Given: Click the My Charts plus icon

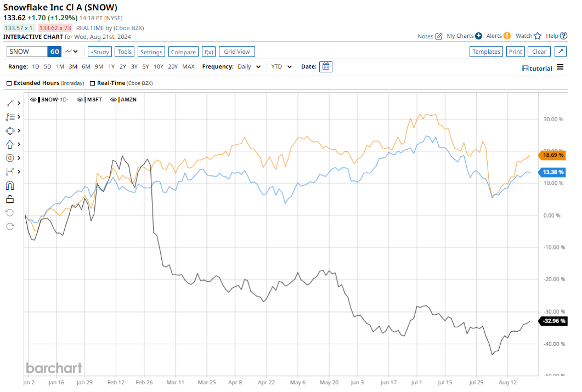Looking at the screenshot, I should click(x=479, y=36).
